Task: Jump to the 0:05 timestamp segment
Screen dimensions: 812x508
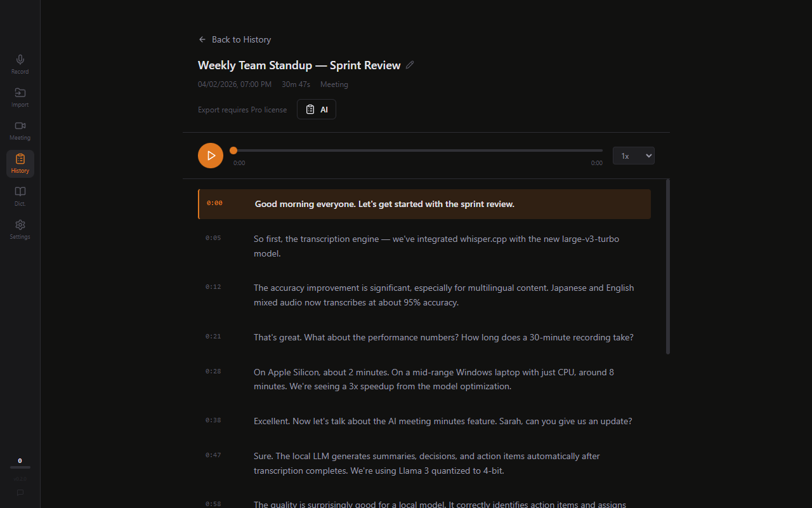Action: coord(213,238)
